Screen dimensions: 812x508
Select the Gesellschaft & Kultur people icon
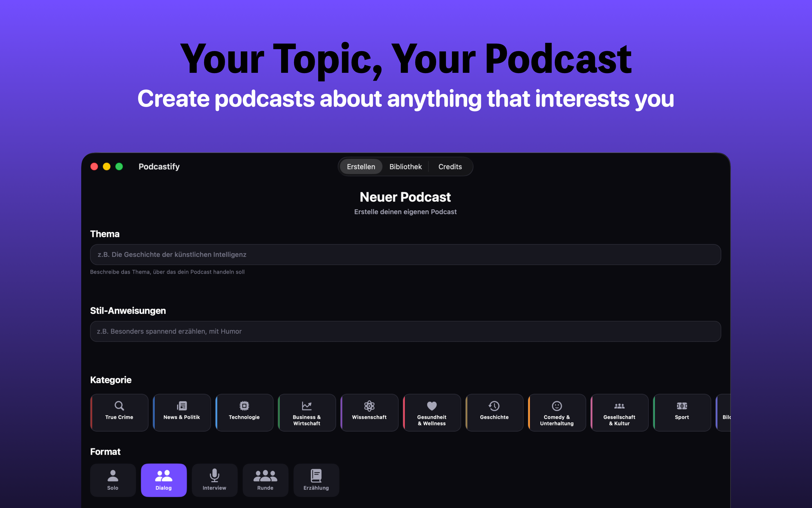[x=619, y=406]
